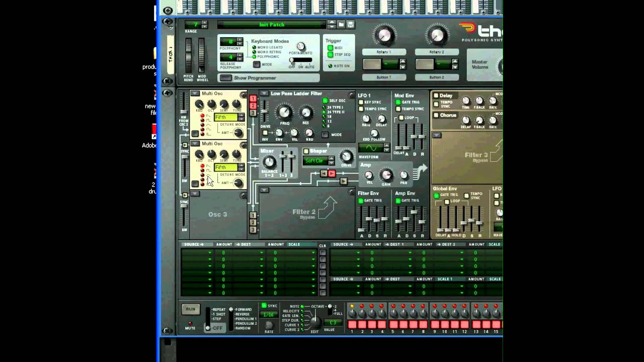644x362 pixels.
Task: Click the Rotary 2 knob
Action: click(437, 35)
